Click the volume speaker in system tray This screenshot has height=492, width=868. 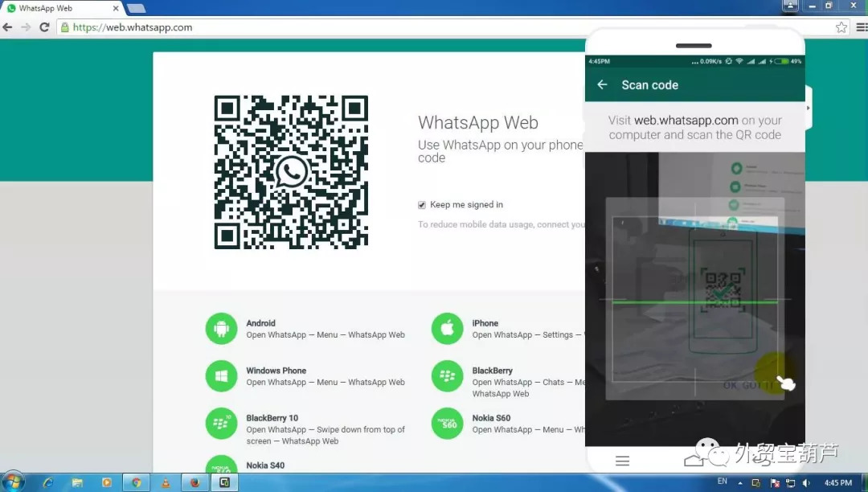[805, 482]
